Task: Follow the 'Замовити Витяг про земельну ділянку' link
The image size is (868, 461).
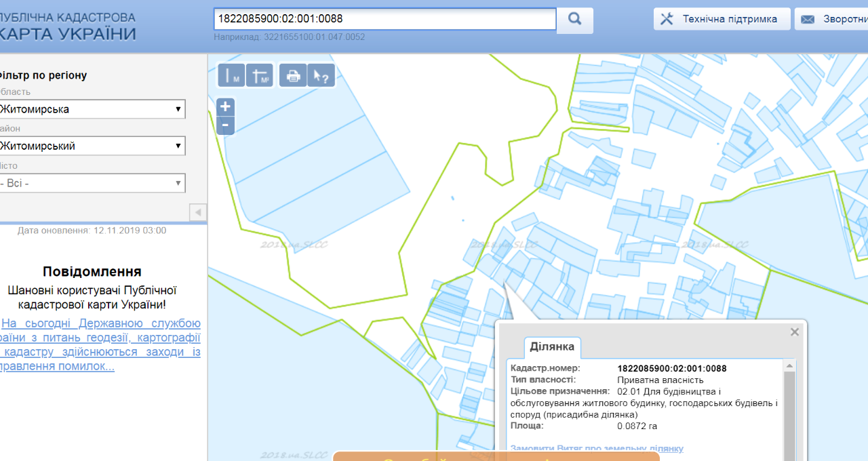Action: [597, 449]
